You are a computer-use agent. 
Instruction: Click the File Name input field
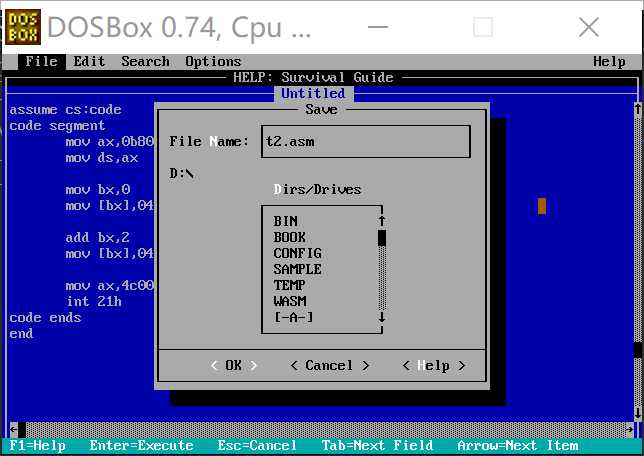(366, 142)
